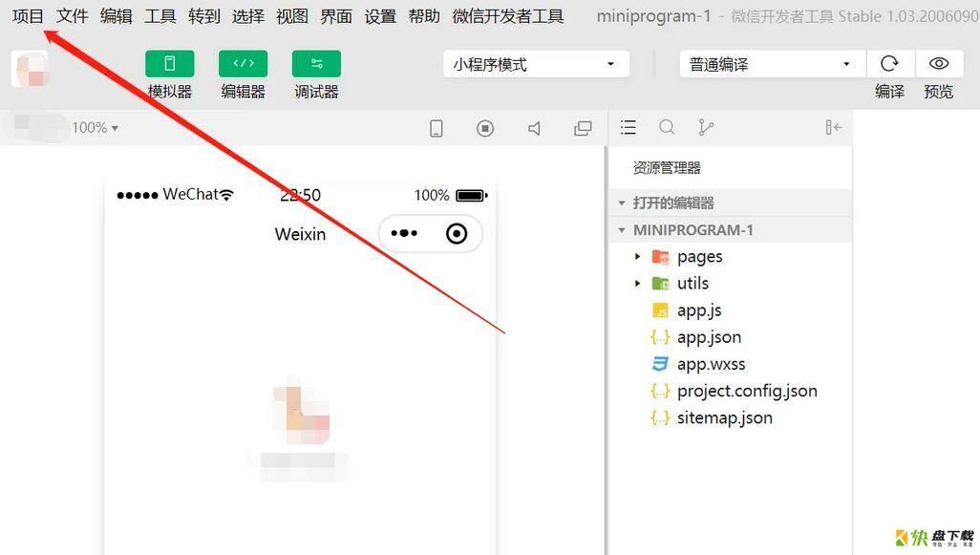Select the pages folder icon

click(660, 256)
